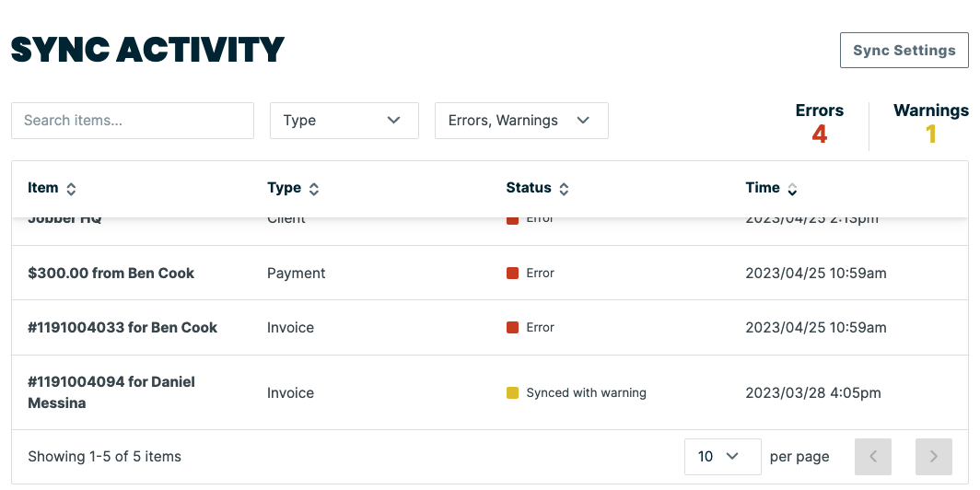Change the 10 per page dropdown

tap(722, 457)
